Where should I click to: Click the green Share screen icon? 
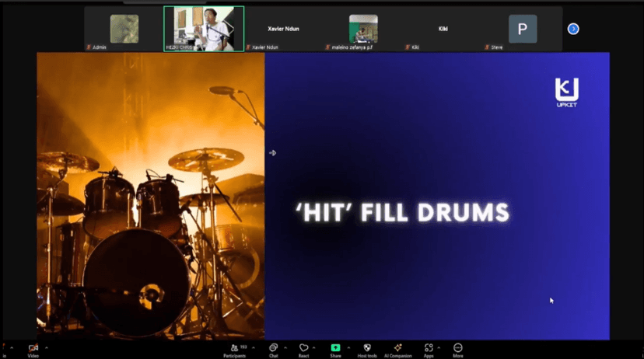pyautogui.click(x=335, y=348)
